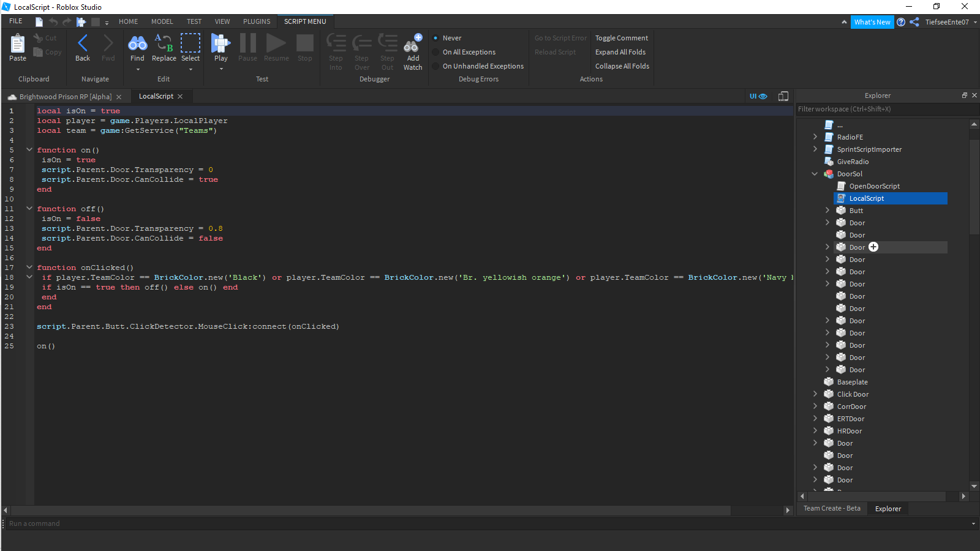This screenshot has width=980, height=551.
Task: Click Step Into debugger icon
Action: point(336,43)
